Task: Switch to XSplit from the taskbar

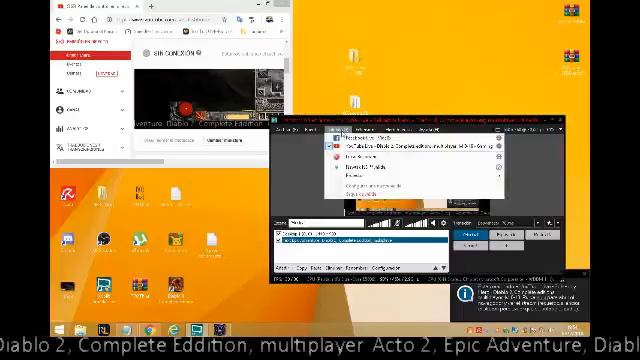Action: click(197, 329)
